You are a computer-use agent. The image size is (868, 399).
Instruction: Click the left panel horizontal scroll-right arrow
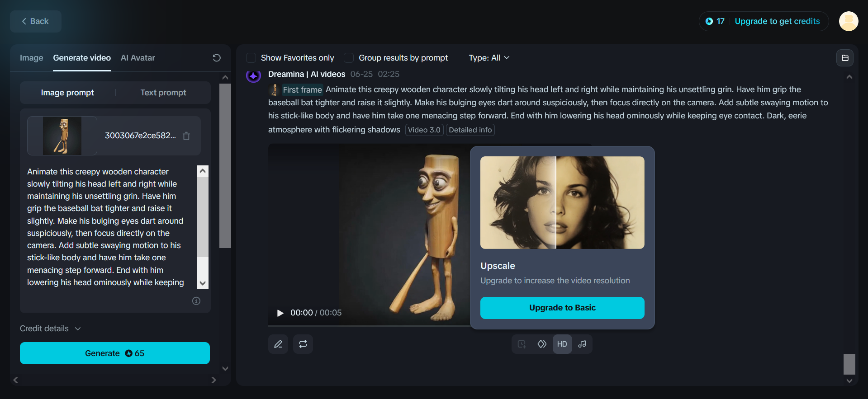tap(214, 380)
